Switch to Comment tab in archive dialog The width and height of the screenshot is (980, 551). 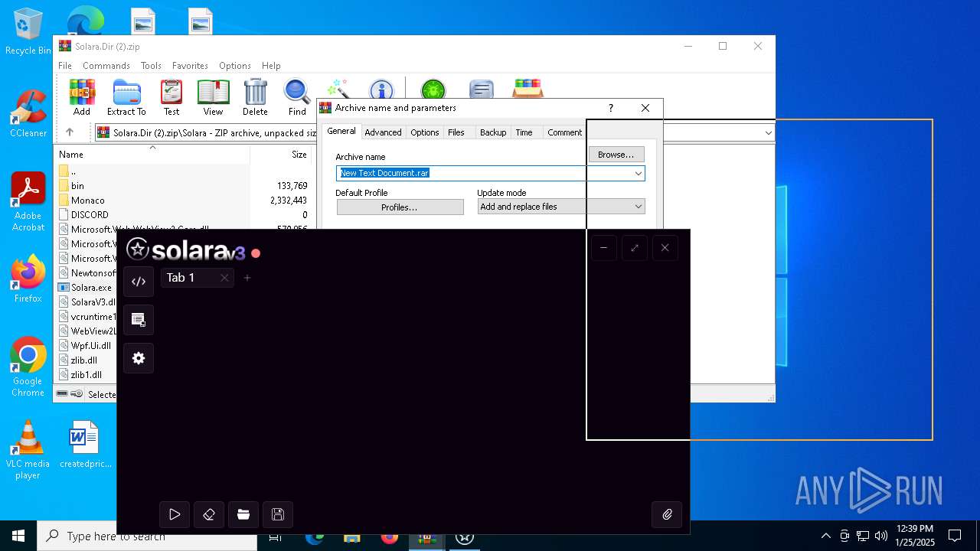(x=565, y=132)
